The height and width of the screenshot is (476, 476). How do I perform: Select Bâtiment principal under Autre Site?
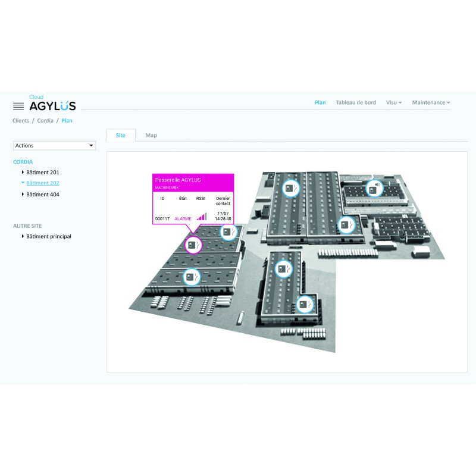click(49, 236)
